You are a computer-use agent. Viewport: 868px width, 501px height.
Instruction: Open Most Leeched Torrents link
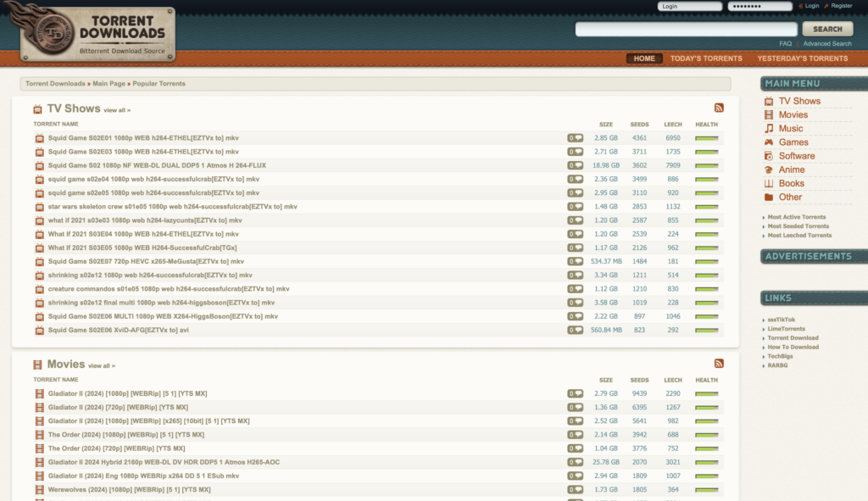799,236
